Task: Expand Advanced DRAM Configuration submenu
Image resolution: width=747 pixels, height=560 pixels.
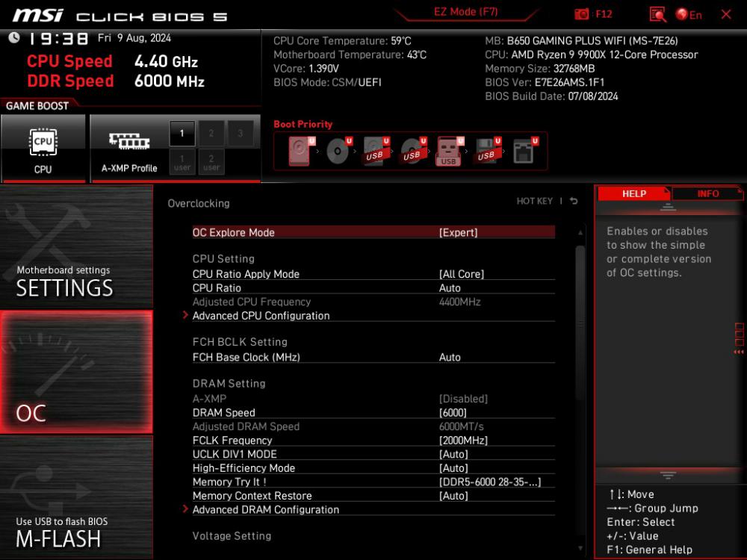Action: [x=373, y=509]
